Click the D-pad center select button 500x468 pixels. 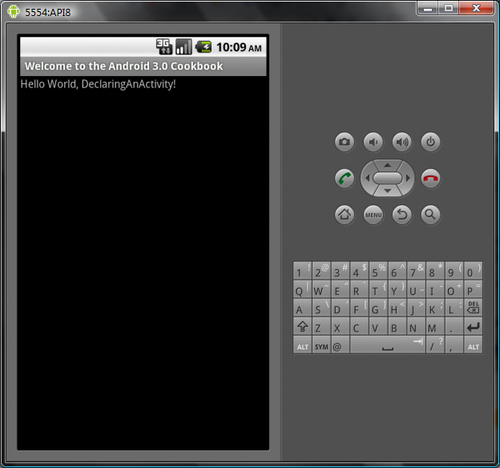(x=387, y=178)
